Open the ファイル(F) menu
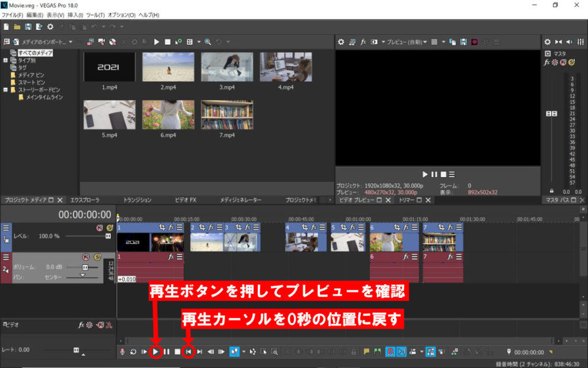The height and width of the screenshot is (368, 588). [13, 14]
